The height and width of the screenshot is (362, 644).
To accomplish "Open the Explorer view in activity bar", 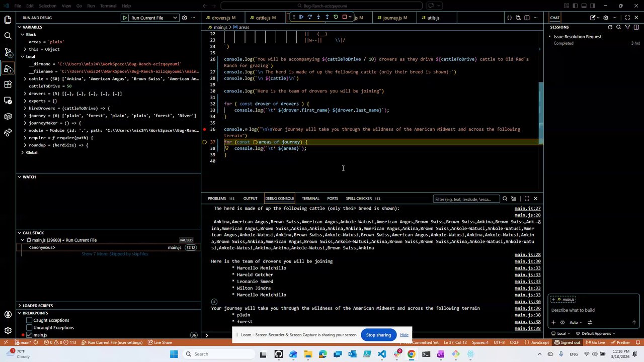I will pos(8,20).
